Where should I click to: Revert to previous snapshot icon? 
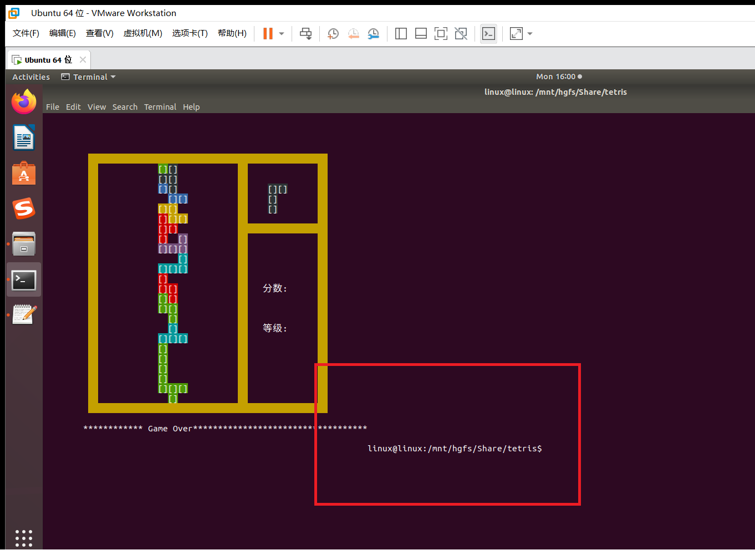354,34
